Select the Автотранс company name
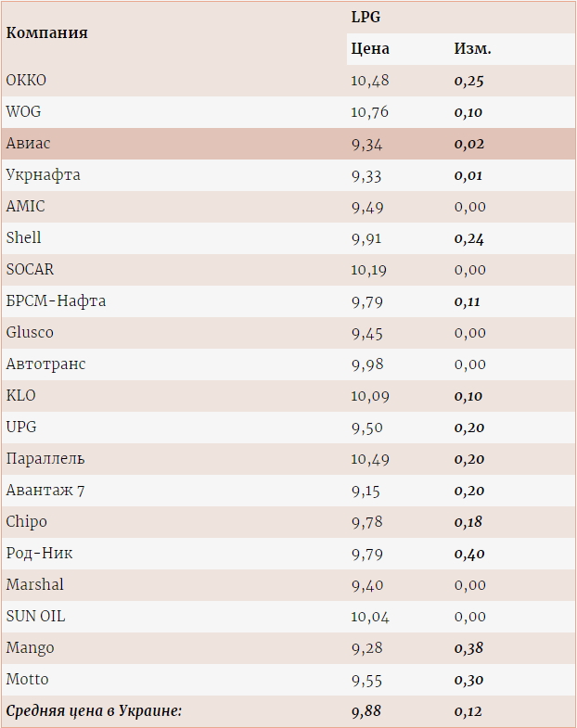577x728 pixels. pyautogui.click(x=45, y=364)
